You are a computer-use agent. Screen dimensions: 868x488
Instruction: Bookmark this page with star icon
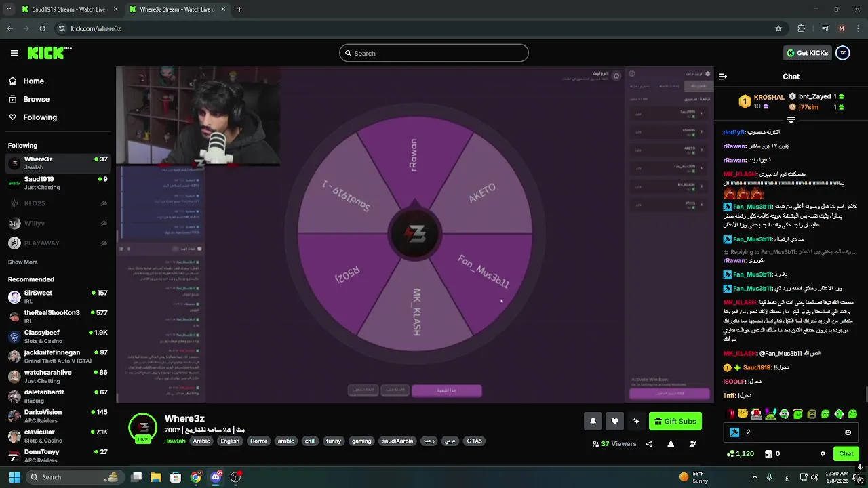pyautogui.click(x=778, y=28)
